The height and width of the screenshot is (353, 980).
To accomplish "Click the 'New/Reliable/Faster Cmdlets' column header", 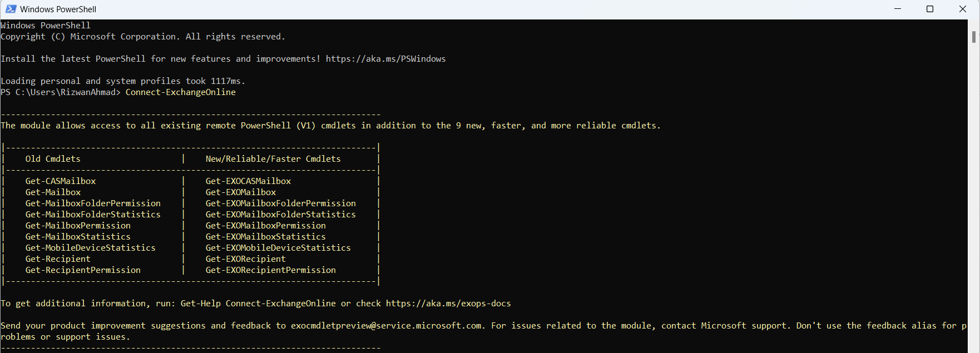I will (x=273, y=159).
